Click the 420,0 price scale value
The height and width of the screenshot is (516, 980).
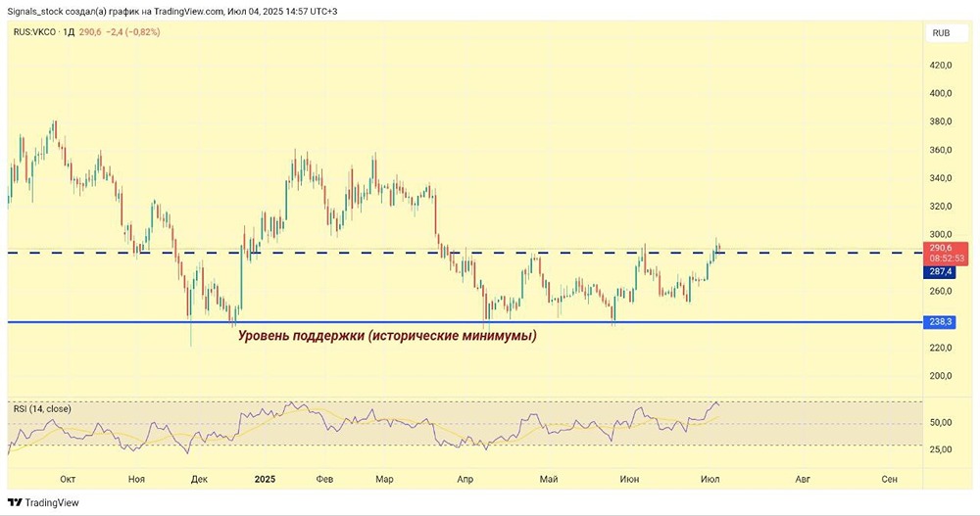pos(941,65)
